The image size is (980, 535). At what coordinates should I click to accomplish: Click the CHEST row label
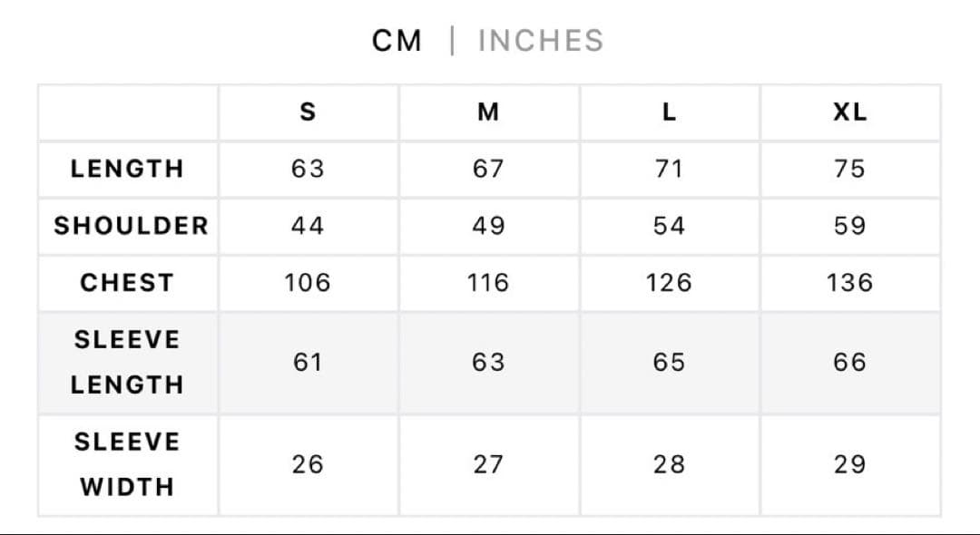click(127, 283)
